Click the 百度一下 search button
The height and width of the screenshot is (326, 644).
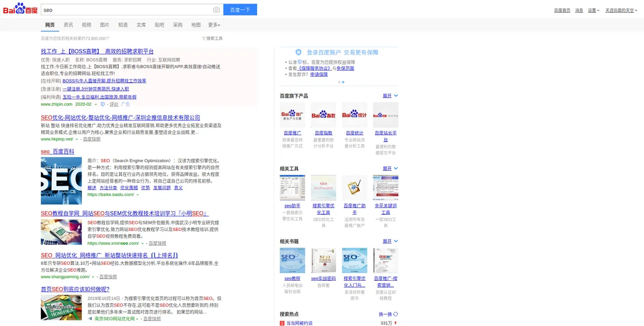(x=240, y=10)
